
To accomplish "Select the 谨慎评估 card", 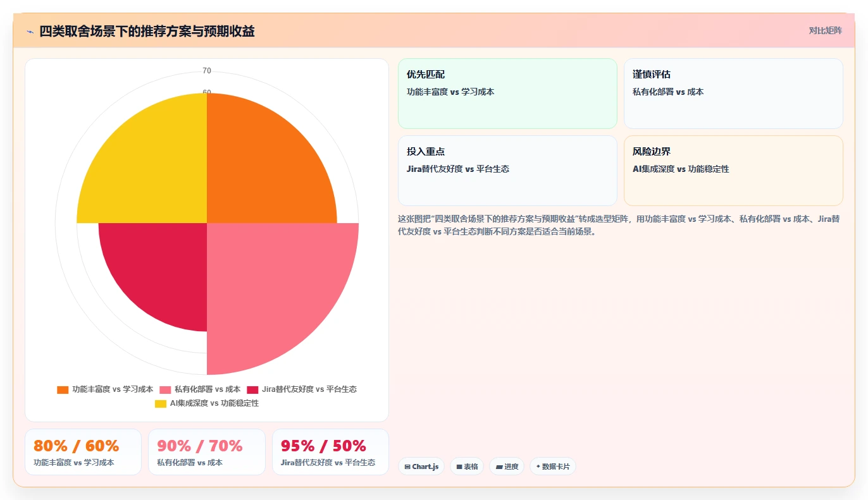I will click(733, 94).
